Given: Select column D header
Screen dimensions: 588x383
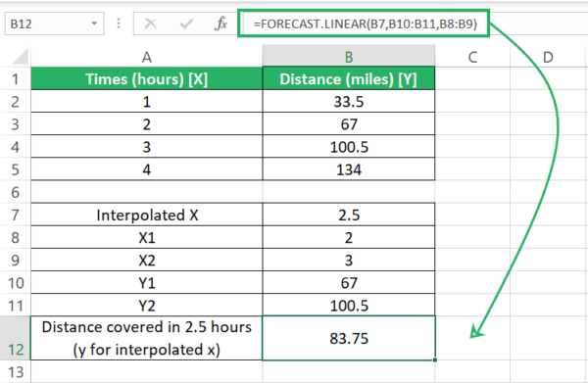Looking at the screenshot, I should (548, 57).
